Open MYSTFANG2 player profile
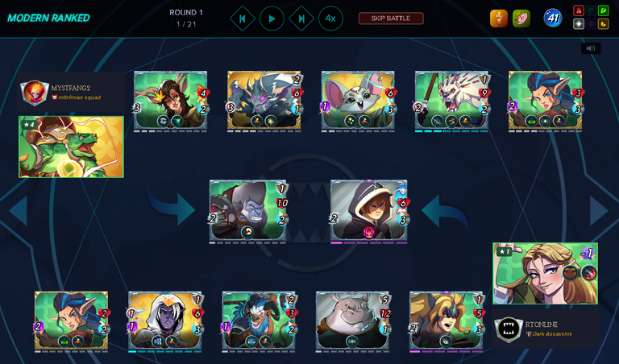Screen dimensions: 619x364 coord(71,92)
